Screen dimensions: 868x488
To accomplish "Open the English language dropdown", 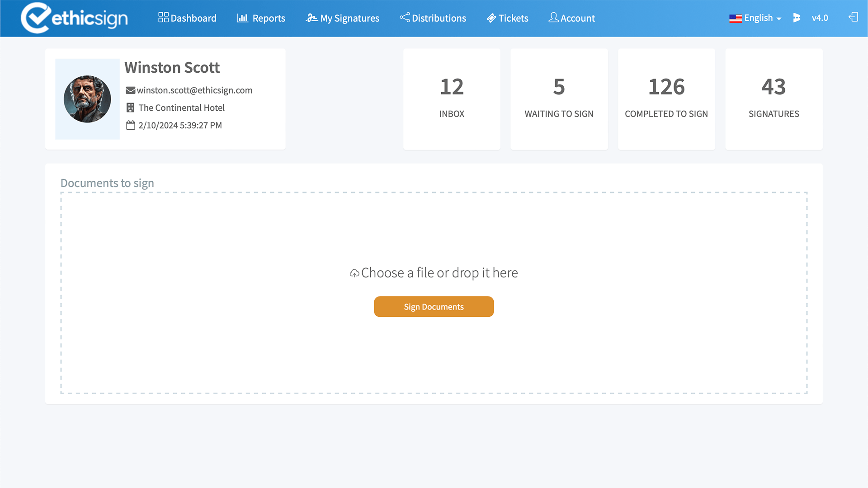I will click(763, 18).
